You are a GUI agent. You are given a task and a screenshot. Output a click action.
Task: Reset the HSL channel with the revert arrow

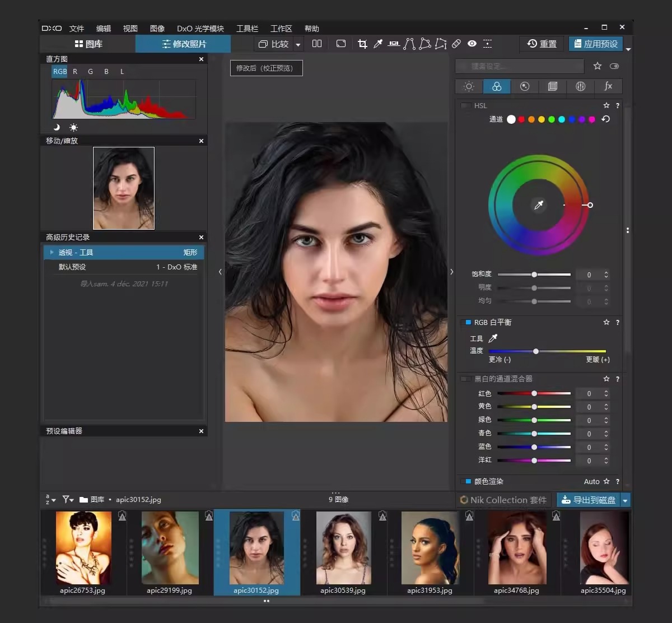coord(605,119)
